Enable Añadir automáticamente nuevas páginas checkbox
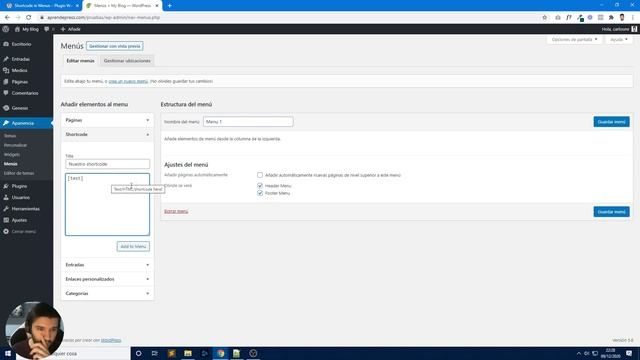 click(260, 175)
